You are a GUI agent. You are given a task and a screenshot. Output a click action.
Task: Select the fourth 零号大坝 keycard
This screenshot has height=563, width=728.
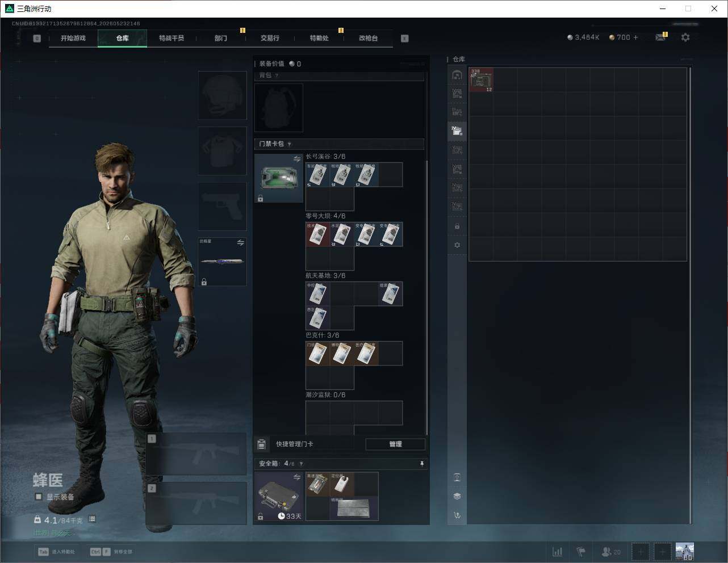[x=390, y=234]
